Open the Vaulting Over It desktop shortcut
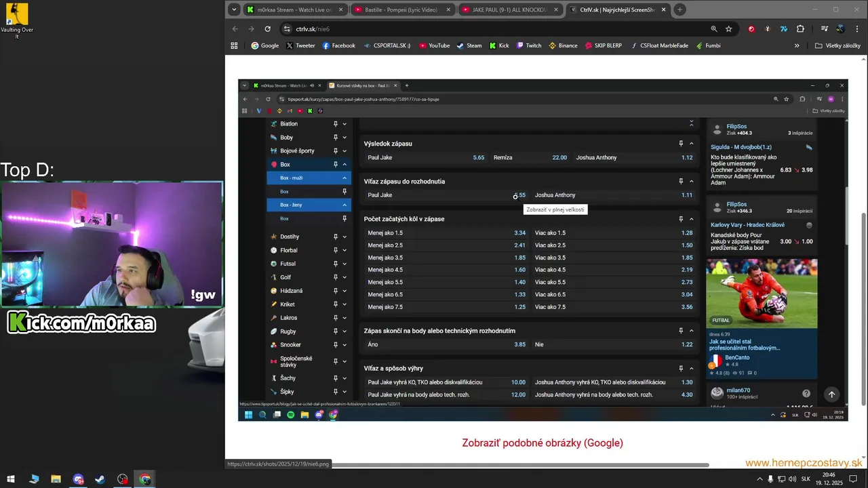The height and width of the screenshot is (488, 868). point(17,20)
